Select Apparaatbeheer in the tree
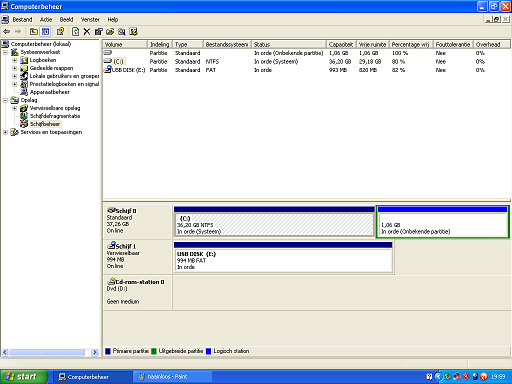 pos(50,92)
